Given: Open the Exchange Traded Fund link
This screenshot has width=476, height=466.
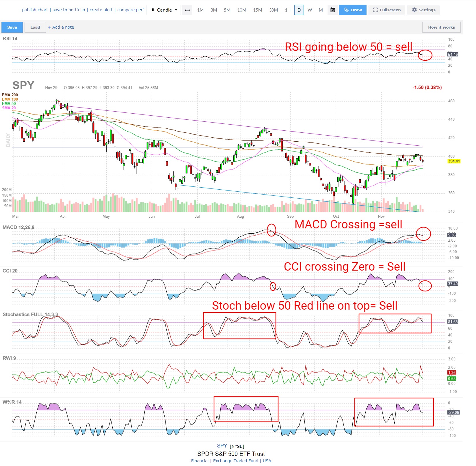Looking at the screenshot, I should [236, 461].
